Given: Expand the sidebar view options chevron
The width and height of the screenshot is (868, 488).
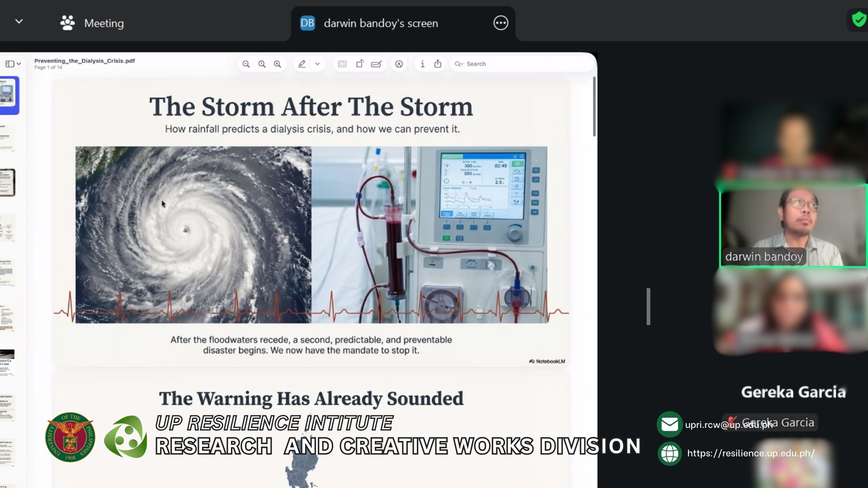Looking at the screenshot, I should (x=19, y=64).
